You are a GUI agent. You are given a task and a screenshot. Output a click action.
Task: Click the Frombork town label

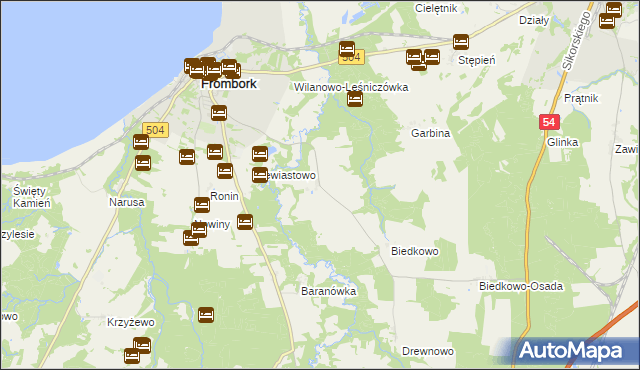coord(229,84)
